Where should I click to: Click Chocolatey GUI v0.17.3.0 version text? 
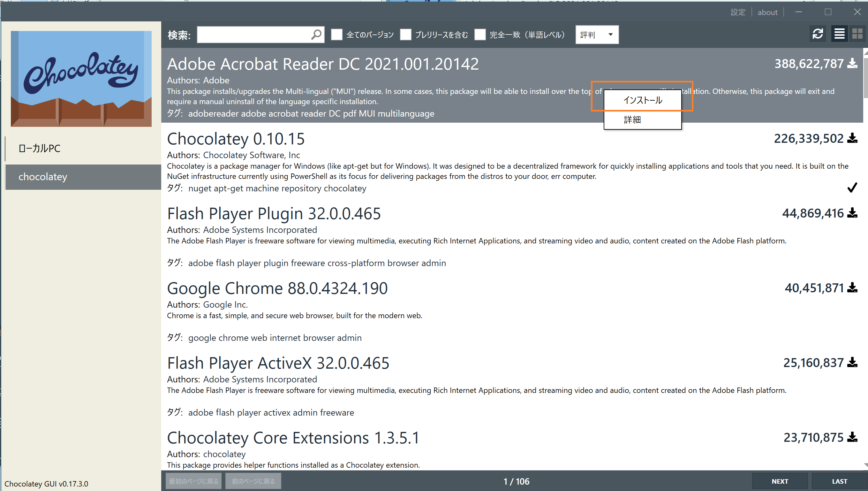46,484
